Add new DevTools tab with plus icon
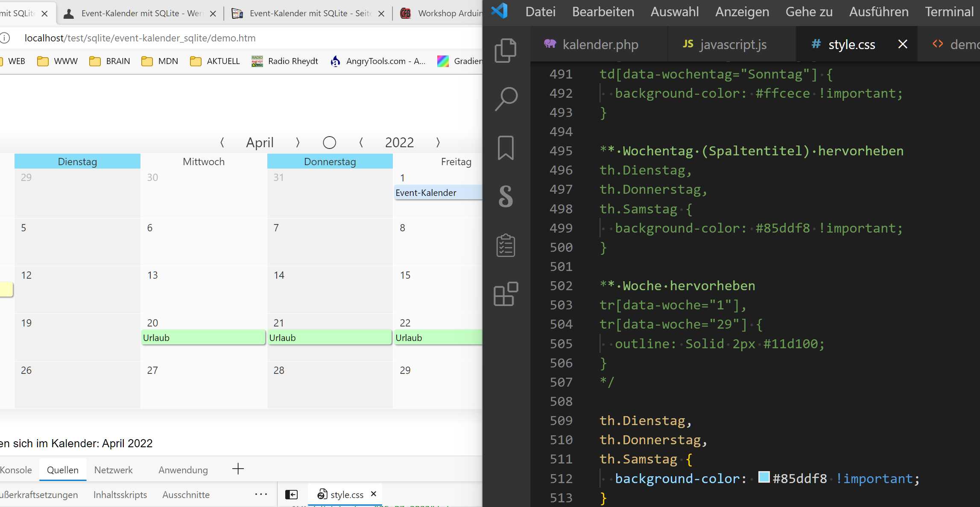The width and height of the screenshot is (980, 507). click(x=238, y=469)
